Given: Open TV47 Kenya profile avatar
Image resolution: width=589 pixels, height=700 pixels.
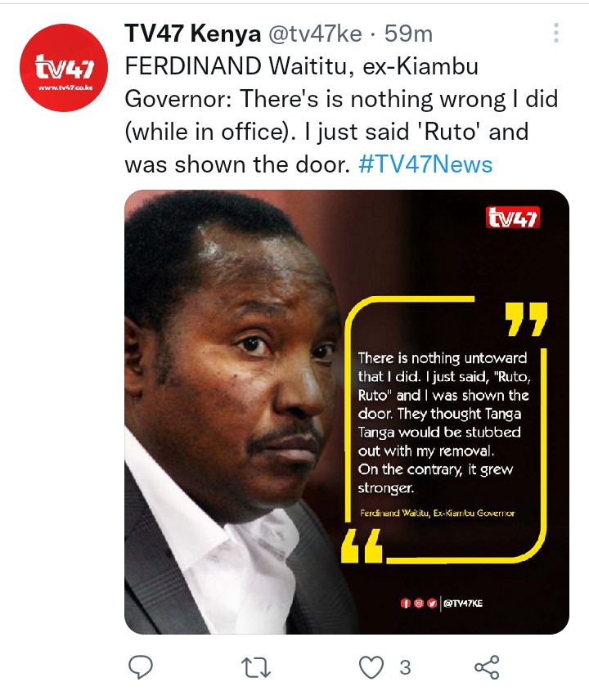Looking at the screenshot, I should coord(64,68).
